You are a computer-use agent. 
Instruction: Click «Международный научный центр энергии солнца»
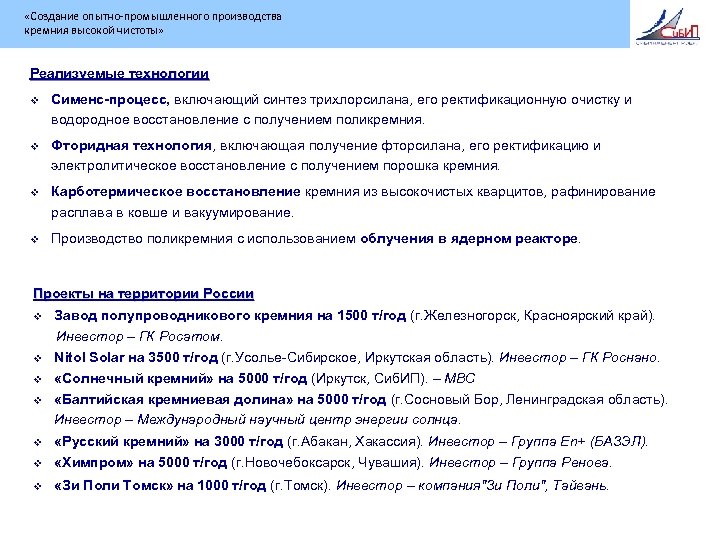pos(298,420)
